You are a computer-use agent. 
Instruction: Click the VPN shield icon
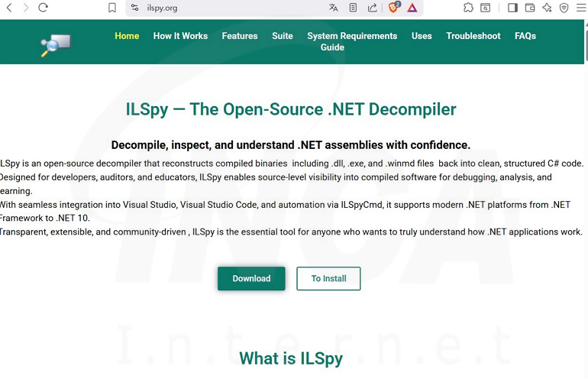point(564,8)
